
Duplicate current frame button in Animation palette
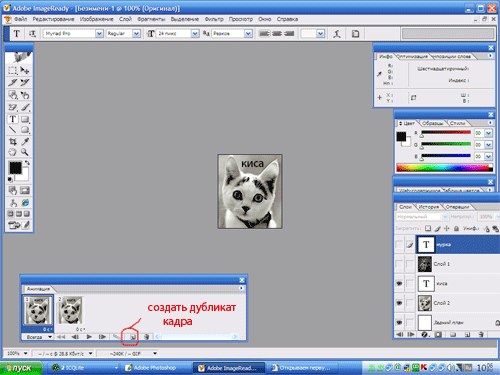tap(133, 337)
